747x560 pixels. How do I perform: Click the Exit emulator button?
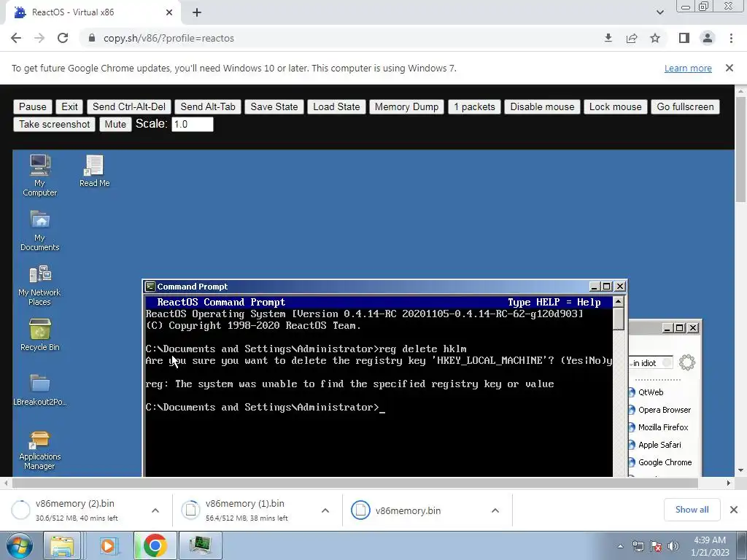point(69,106)
